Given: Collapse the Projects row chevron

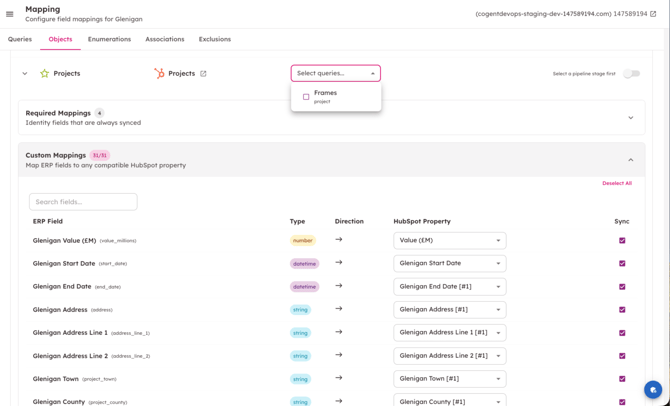Looking at the screenshot, I should pos(25,73).
